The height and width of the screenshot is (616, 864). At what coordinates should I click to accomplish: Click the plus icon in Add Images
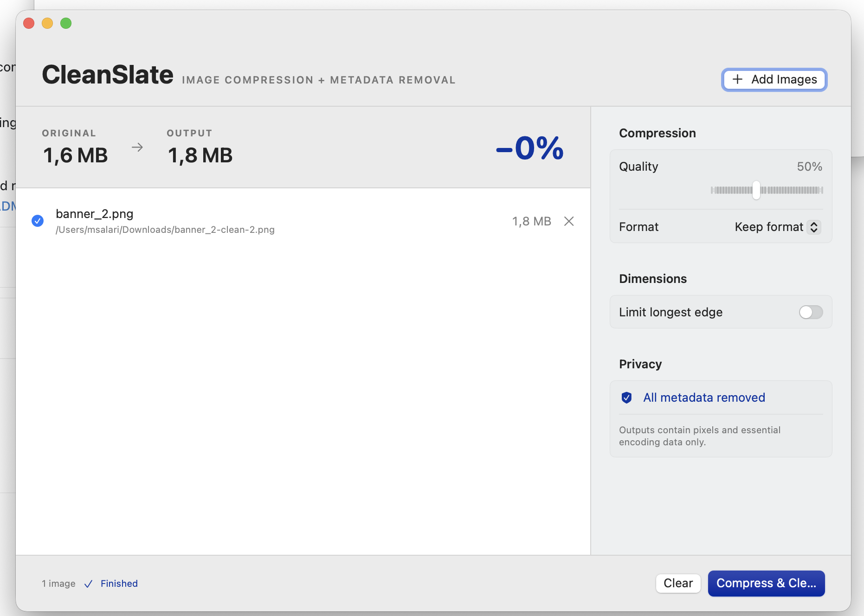coord(737,79)
